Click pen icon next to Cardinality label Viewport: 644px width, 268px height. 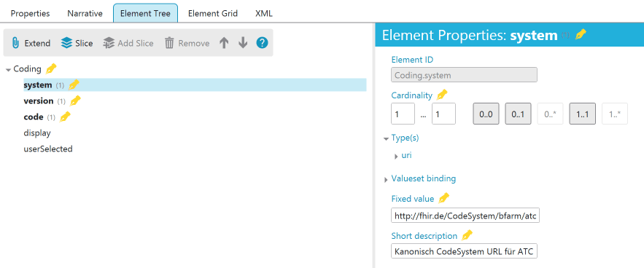click(x=441, y=95)
